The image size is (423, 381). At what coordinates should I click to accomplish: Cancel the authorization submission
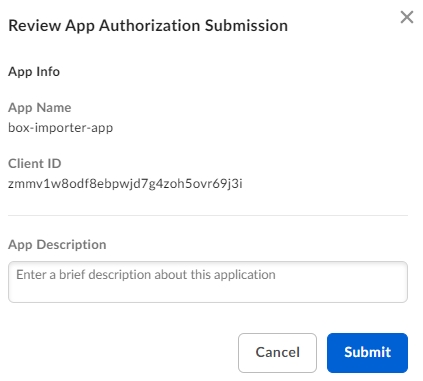click(x=277, y=353)
